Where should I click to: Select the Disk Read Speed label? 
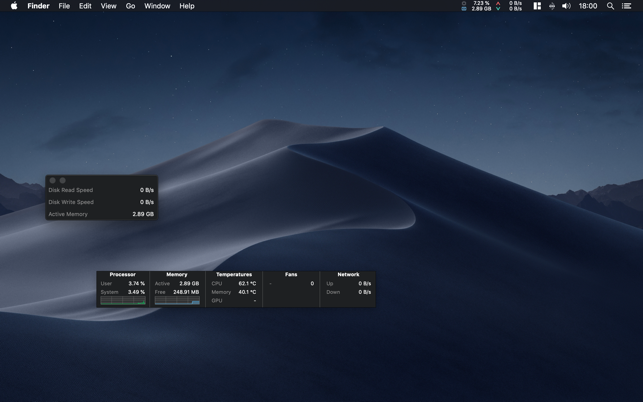(71, 190)
